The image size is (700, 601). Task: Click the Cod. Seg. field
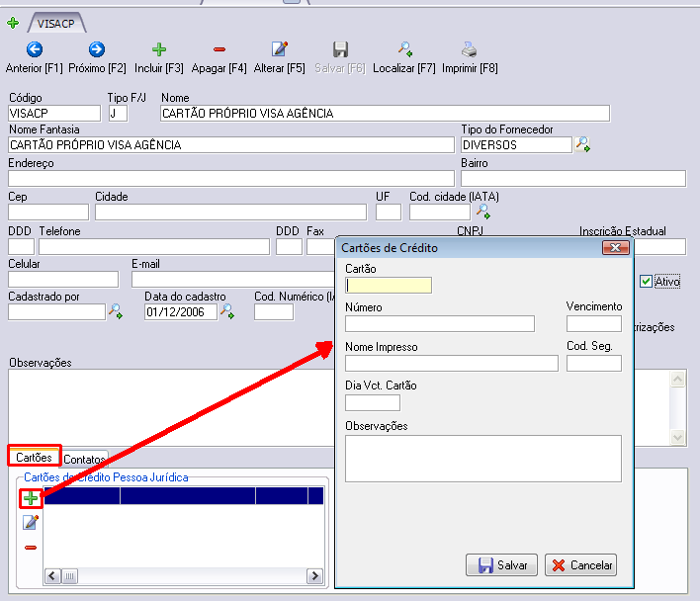point(594,363)
